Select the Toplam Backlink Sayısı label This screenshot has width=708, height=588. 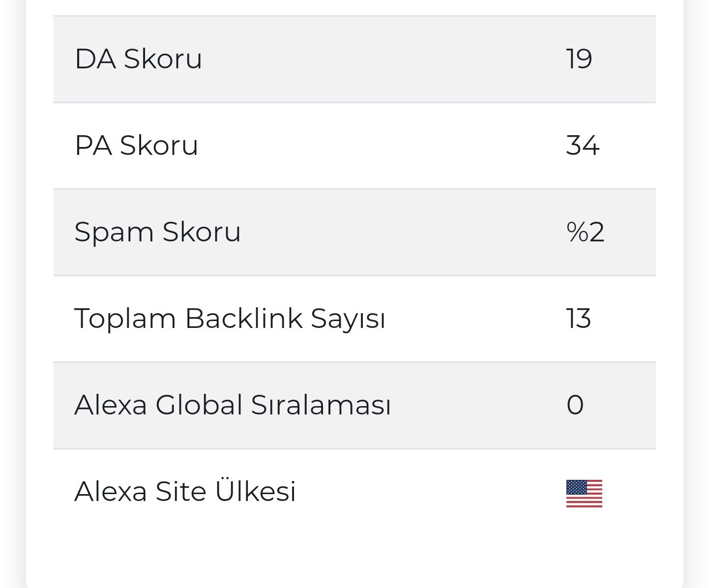[230, 319]
